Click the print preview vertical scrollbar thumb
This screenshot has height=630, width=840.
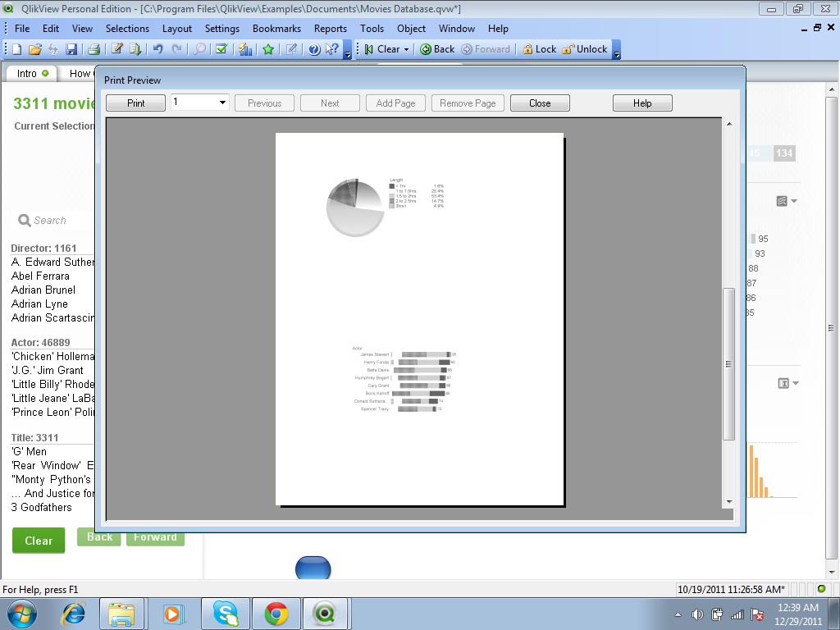pyautogui.click(x=728, y=364)
